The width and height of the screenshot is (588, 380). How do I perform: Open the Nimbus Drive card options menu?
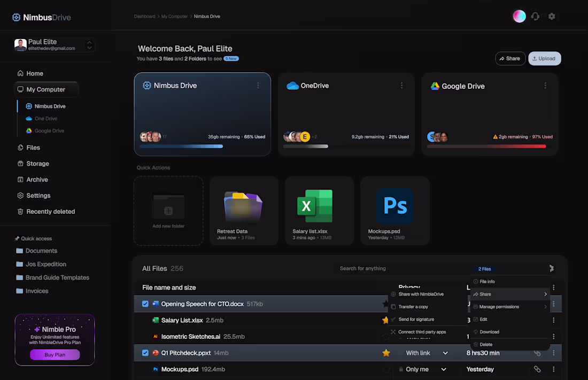coord(258,86)
